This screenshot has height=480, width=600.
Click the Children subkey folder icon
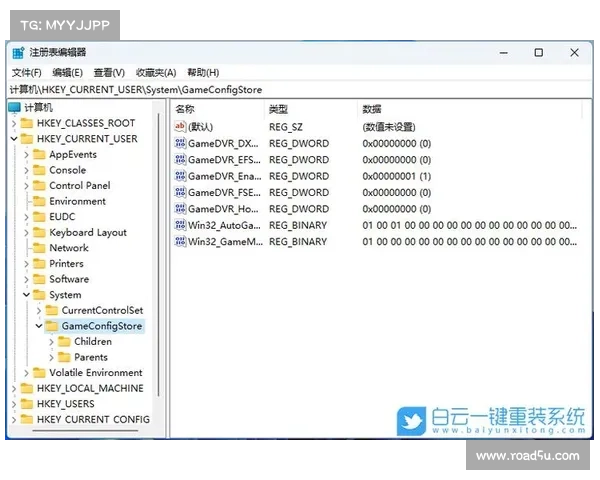[x=64, y=341]
